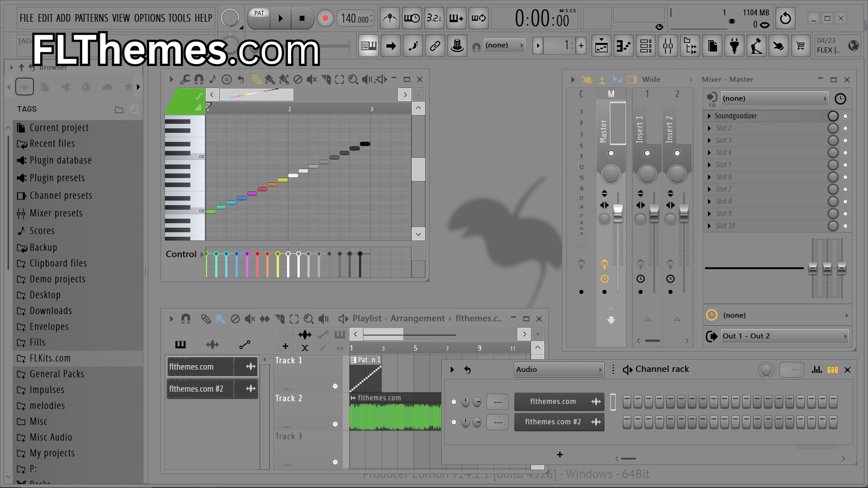
Task: Click the globe icon near FLEX news
Action: [x=854, y=46]
